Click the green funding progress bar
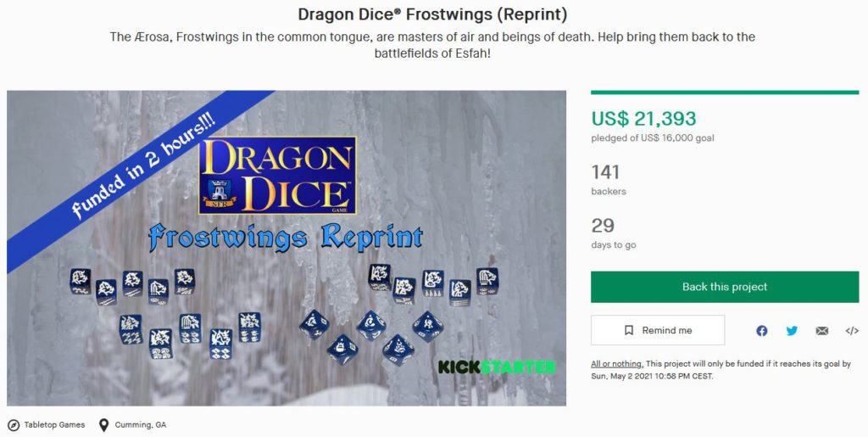Screen dimensions: 868x437 725,92
